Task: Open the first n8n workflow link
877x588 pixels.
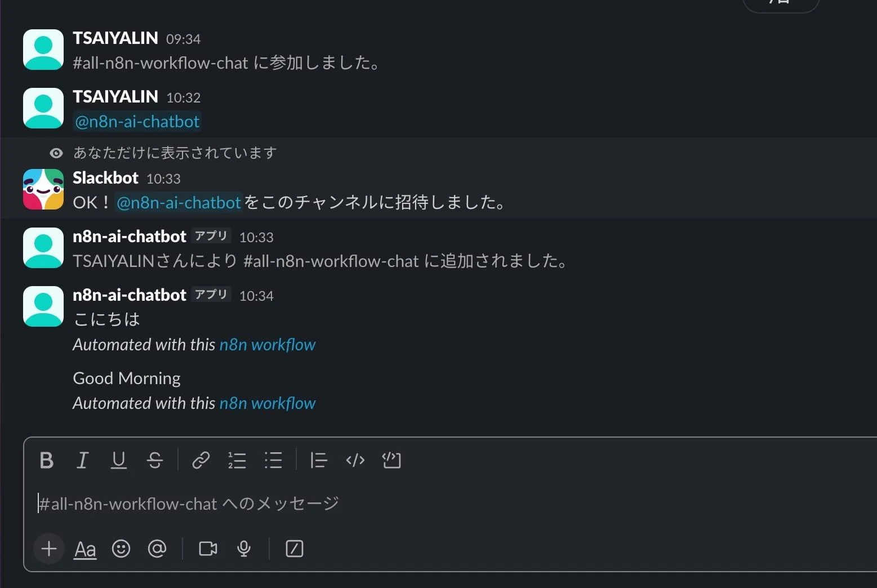Action: (268, 345)
